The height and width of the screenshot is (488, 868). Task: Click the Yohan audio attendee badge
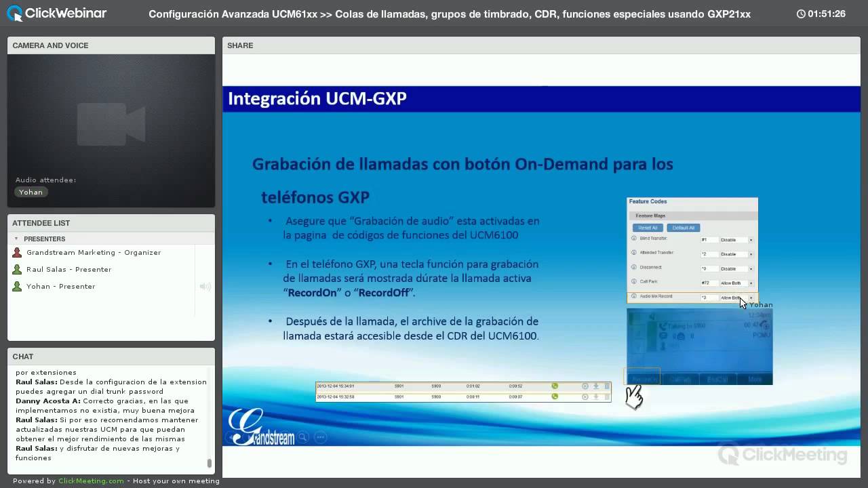pos(31,192)
